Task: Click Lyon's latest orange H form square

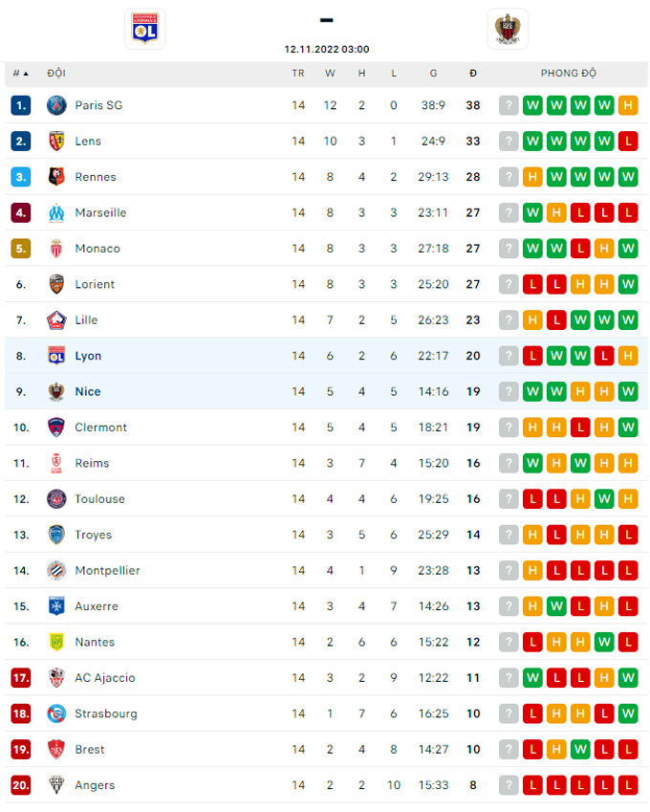Action: [627, 356]
